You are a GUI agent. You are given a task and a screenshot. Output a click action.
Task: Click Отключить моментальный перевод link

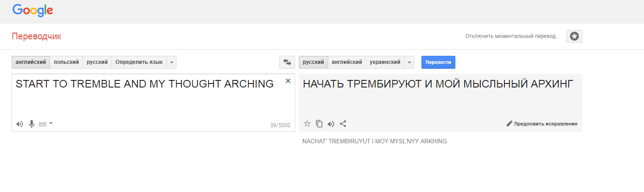click(510, 36)
